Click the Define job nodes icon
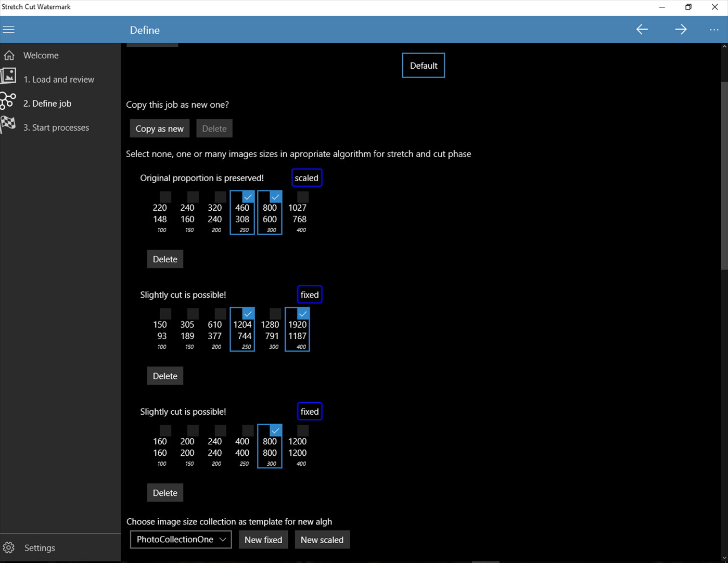The height and width of the screenshot is (563, 728). [8, 101]
